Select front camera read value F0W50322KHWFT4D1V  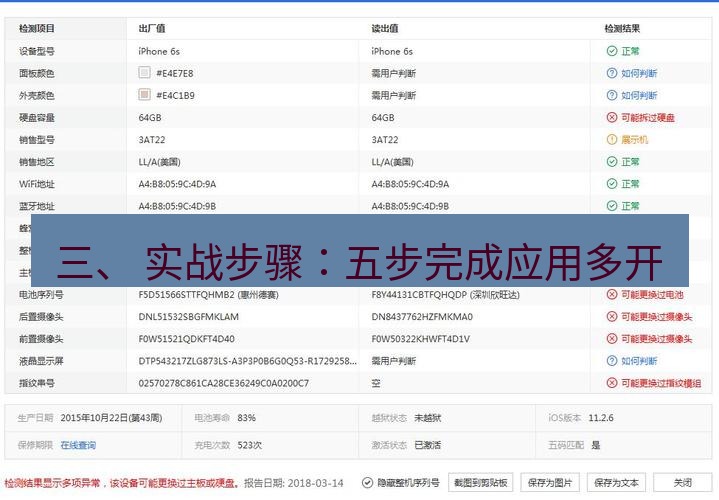tap(420, 339)
